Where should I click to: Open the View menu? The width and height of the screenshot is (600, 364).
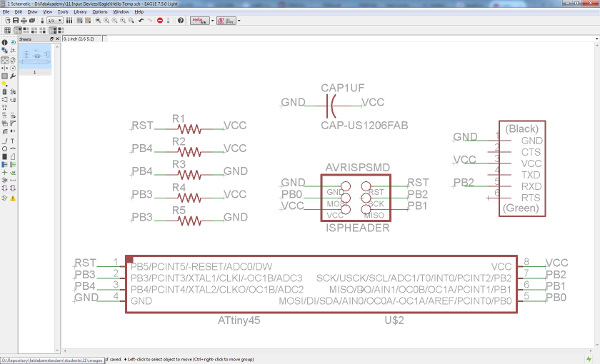[x=47, y=12]
